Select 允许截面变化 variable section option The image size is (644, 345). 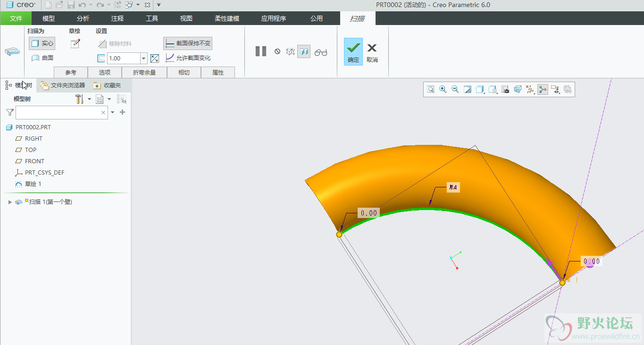coord(188,58)
